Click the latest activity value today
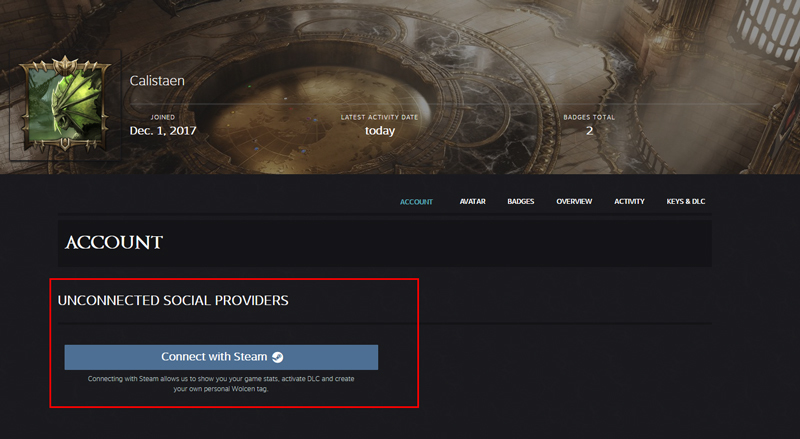The image size is (800, 439). [380, 131]
